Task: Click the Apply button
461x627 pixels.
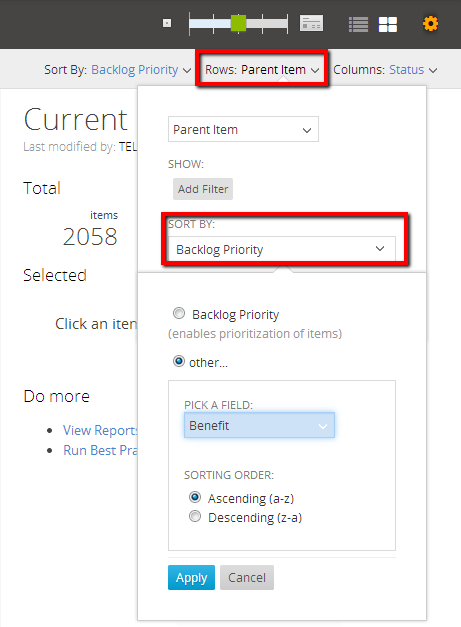Action: [x=191, y=577]
